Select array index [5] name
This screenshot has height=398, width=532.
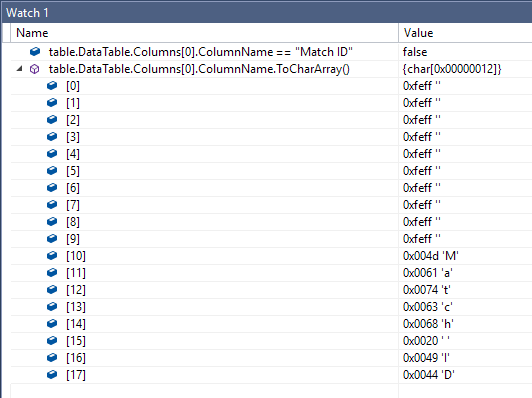tap(73, 171)
